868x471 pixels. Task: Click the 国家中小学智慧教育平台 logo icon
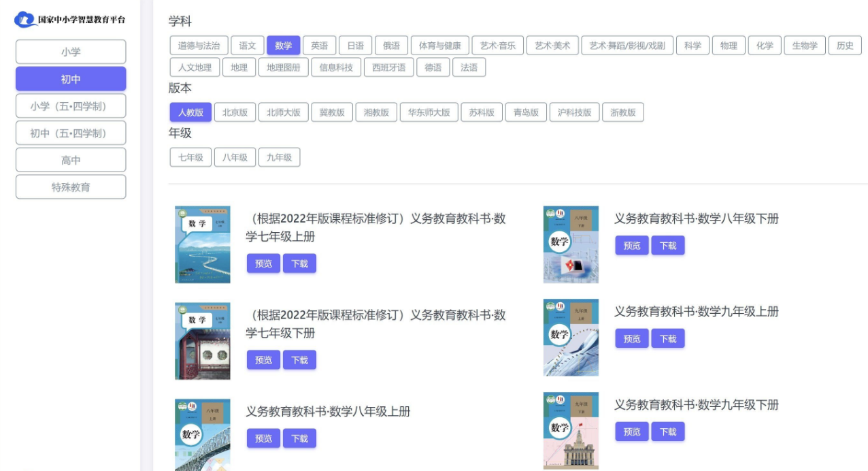click(x=24, y=19)
